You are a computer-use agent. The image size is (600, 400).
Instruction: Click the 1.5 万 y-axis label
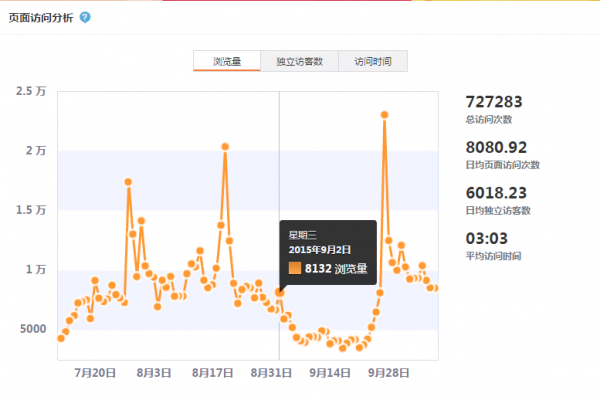click(31, 210)
